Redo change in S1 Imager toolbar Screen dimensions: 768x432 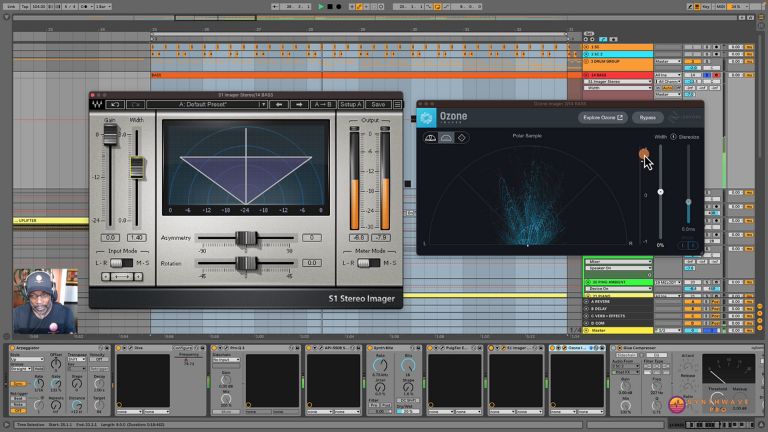[x=135, y=104]
